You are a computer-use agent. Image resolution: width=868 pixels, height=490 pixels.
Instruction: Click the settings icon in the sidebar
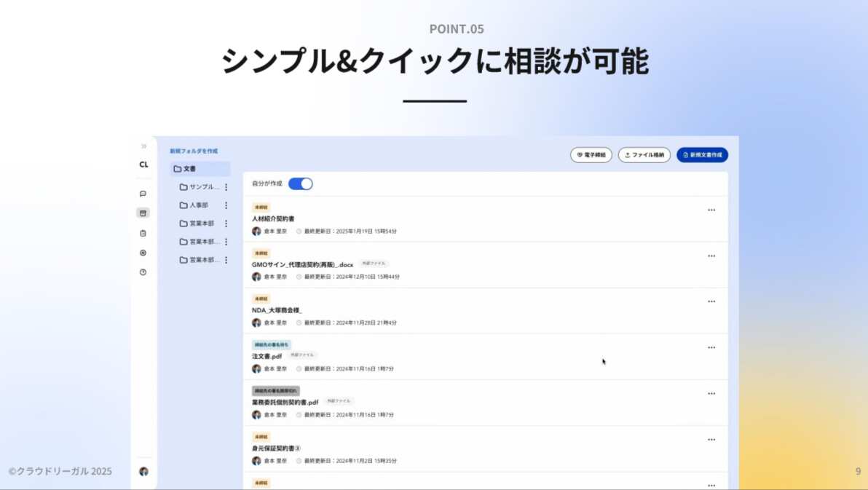[x=143, y=253]
